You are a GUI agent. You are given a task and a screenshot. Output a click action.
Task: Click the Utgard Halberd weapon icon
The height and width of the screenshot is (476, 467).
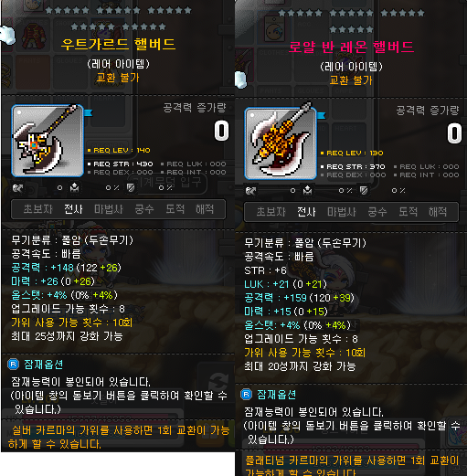coord(48,141)
